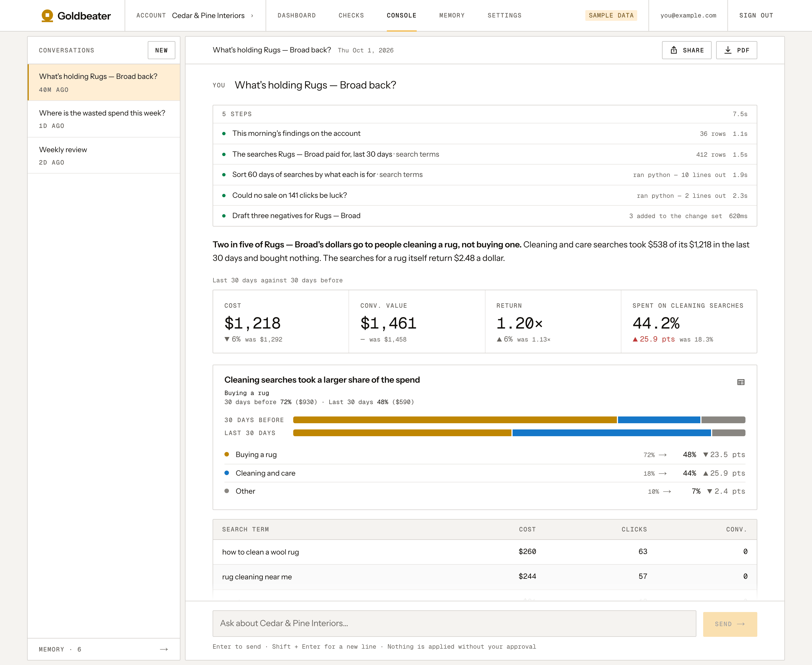Select the 'Buying a rug' legend row
Screen dimensions: 812x665
point(484,455)
